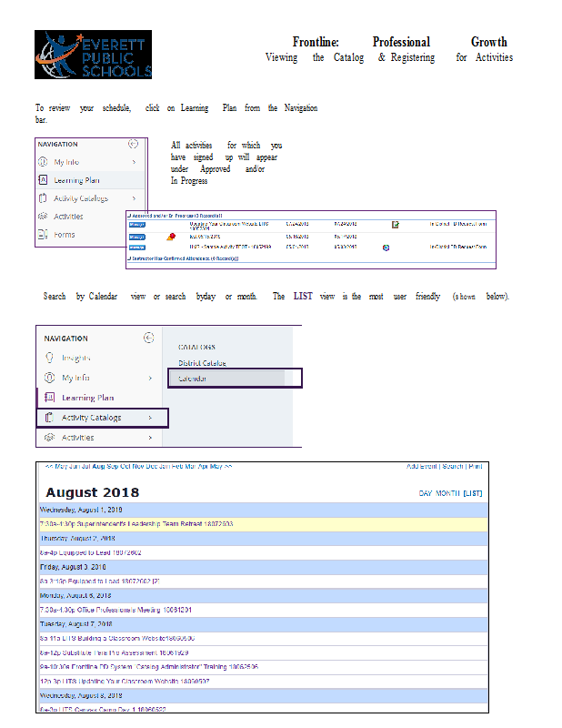Collapse the navigation panel containing Insights
This screenshot has height=728, width=562.
pos(148,338)
